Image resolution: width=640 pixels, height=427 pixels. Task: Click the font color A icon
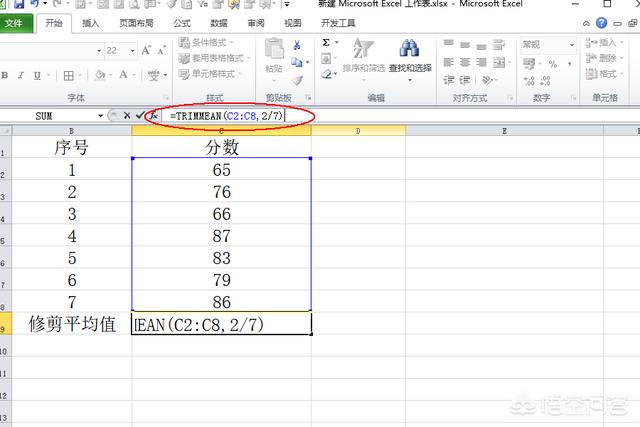coord(123,75)
